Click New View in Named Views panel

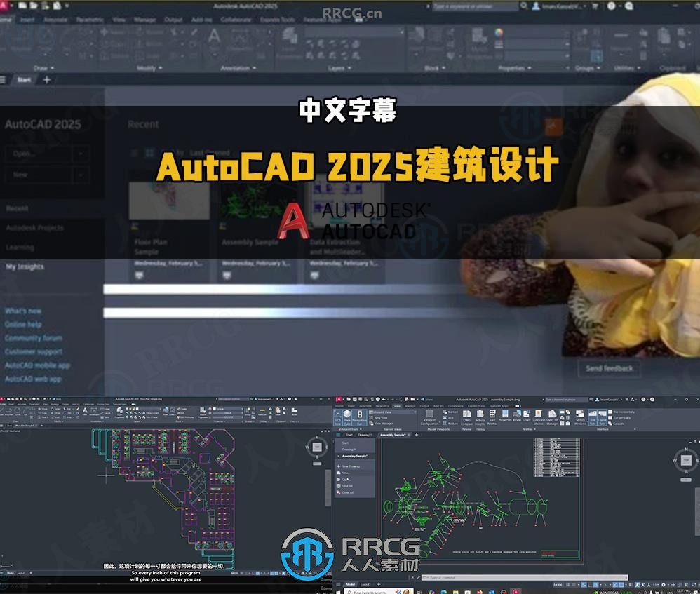tap(379, 418)
